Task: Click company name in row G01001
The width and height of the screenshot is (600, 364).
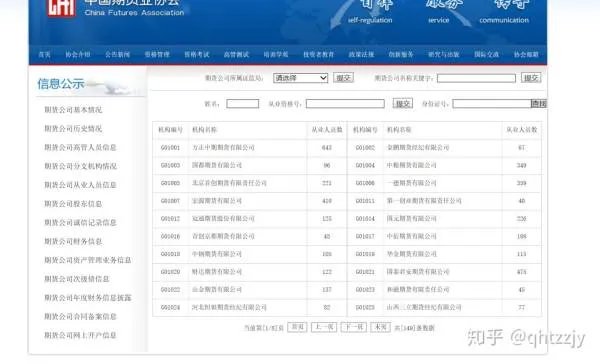Action: 223,148
